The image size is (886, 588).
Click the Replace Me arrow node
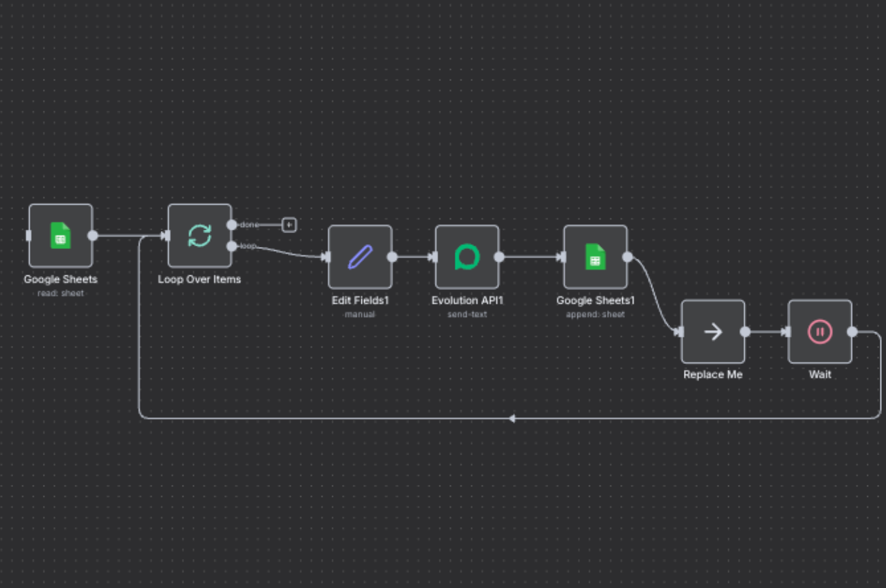tap(713, 331)
